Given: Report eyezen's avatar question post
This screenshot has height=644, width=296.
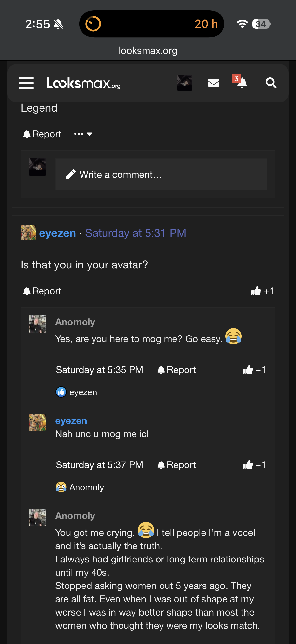Looking at the screenshot, I should click(x=42, y=291).
